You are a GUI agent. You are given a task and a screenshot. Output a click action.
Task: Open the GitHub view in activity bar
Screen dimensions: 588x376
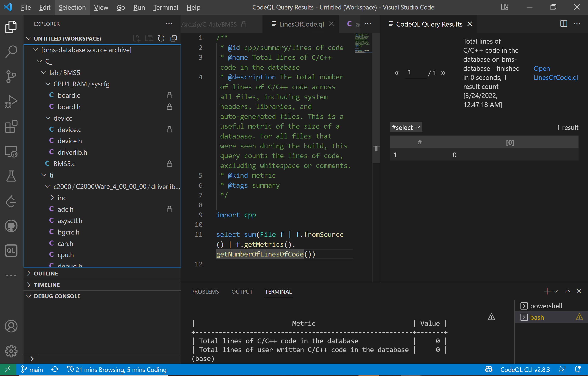point(11,226)
